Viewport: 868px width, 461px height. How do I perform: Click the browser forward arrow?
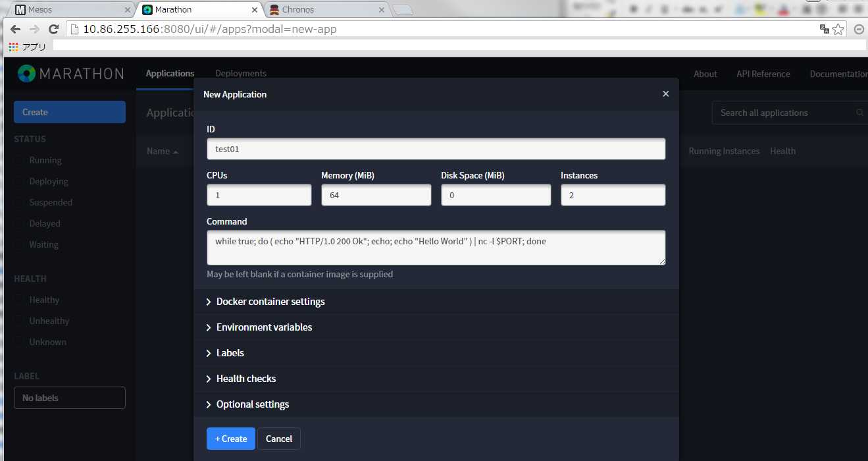tap(34, 30)
